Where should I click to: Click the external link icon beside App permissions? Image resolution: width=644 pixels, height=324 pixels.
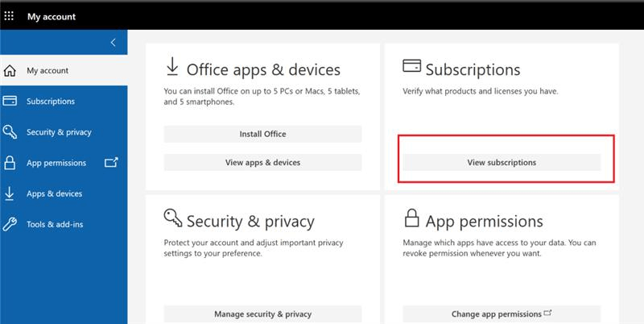111,163
